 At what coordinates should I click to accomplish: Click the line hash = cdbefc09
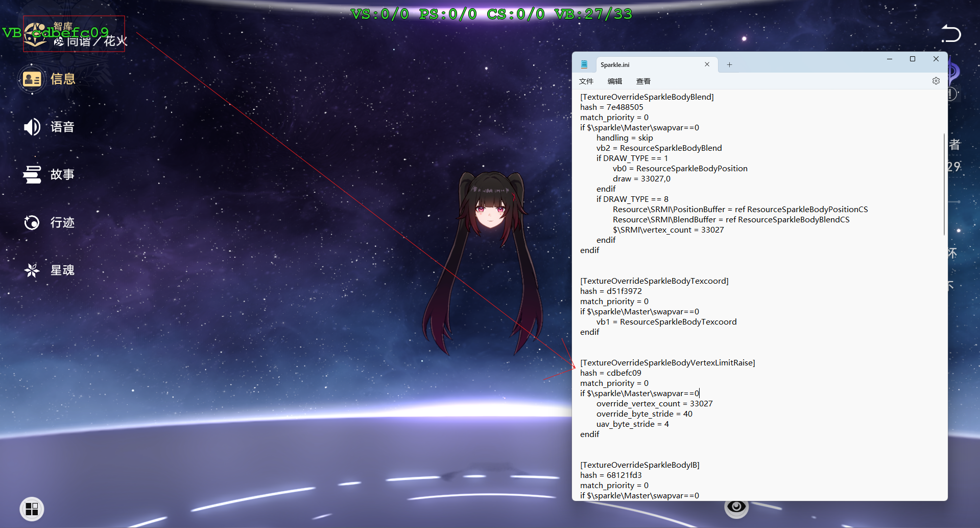coord(611,373)
